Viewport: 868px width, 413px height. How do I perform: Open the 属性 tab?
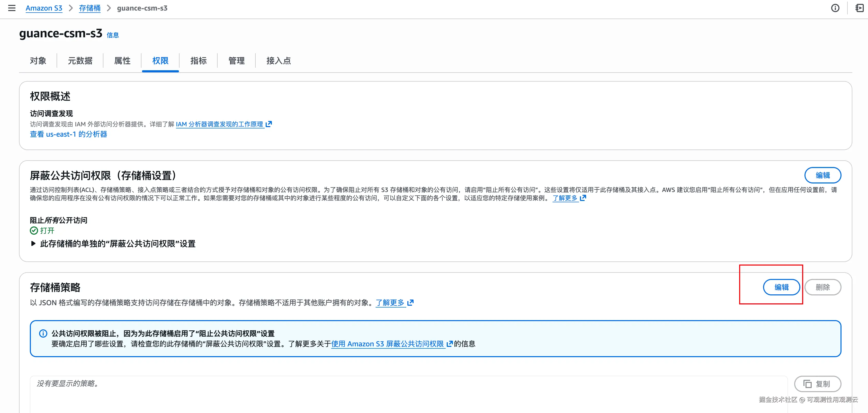tap(122, 61)
